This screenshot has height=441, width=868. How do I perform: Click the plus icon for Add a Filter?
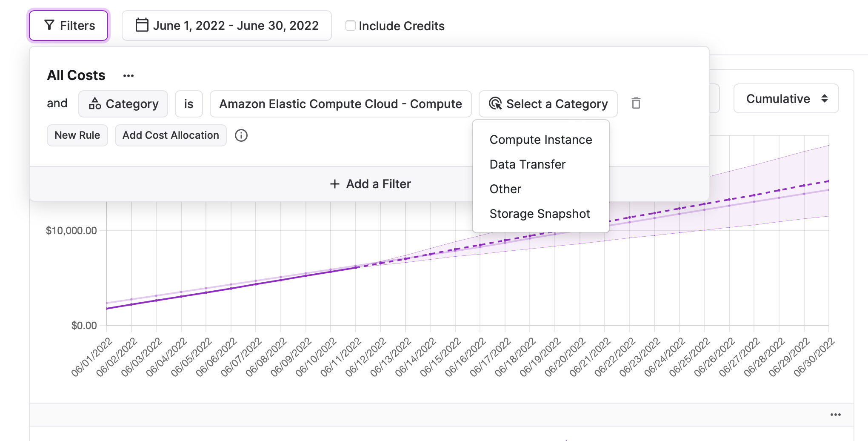pos(335,184)
